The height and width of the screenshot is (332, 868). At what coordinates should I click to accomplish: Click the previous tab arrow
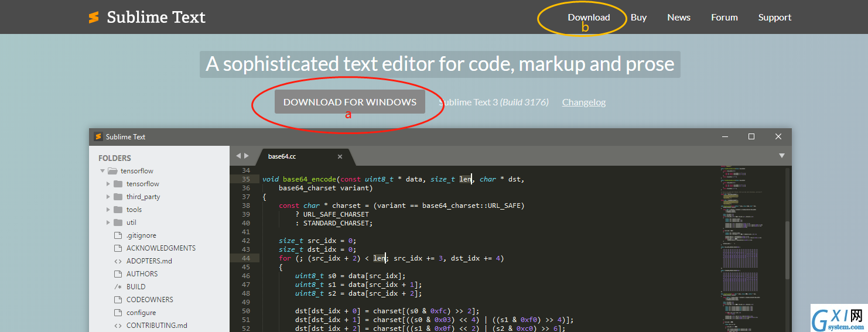(x=238, y=156)
